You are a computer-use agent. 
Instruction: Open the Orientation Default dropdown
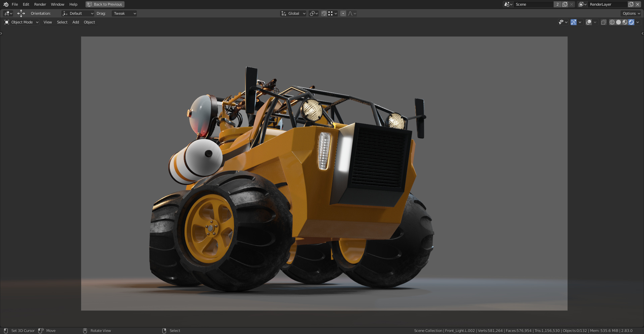[x=78, y=13]
